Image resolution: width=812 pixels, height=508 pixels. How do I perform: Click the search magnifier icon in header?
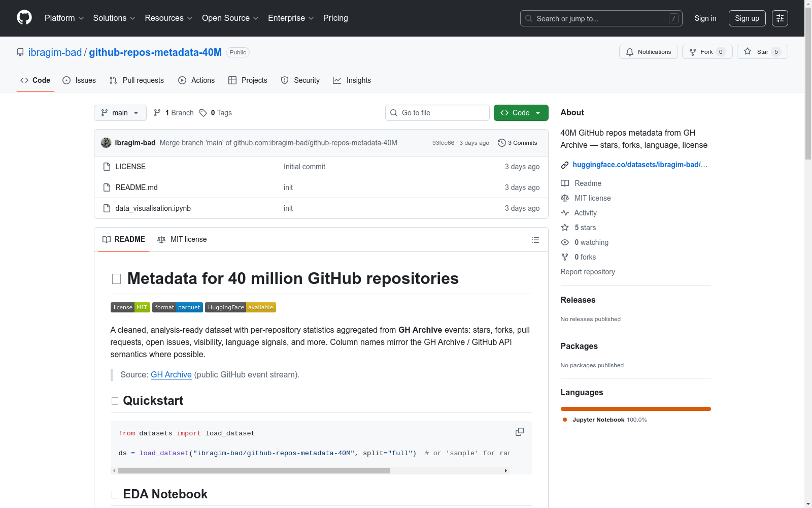(x=529, y=18)
